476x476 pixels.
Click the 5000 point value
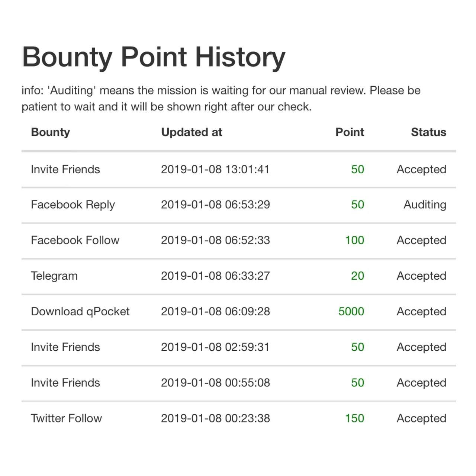tap(351, 312)
